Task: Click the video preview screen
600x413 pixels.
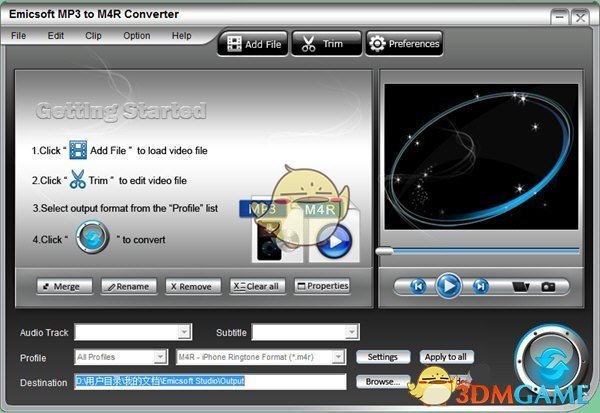Action: click(481, 157)
